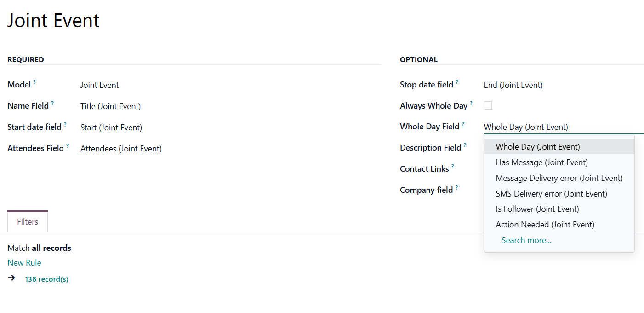Click the New Rule link
Image resolution: width=644 pixels, height=313 pixels.
click(x=24, y=263)
